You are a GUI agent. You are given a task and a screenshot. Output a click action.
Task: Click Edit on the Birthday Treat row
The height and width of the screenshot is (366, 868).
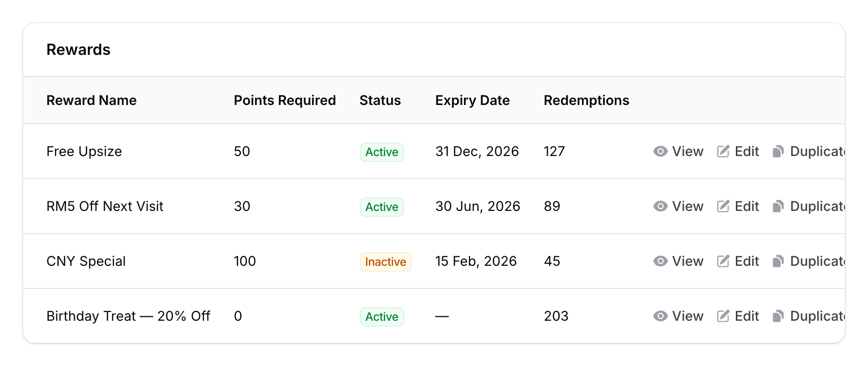click(746, 316)
